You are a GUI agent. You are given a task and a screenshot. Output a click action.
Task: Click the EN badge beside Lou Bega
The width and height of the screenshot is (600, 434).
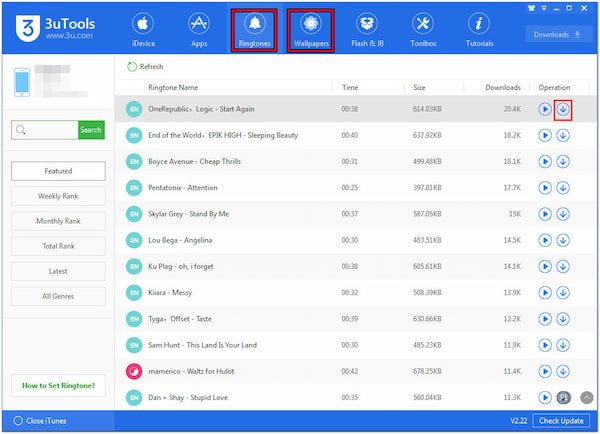click(x=134, y=240)
